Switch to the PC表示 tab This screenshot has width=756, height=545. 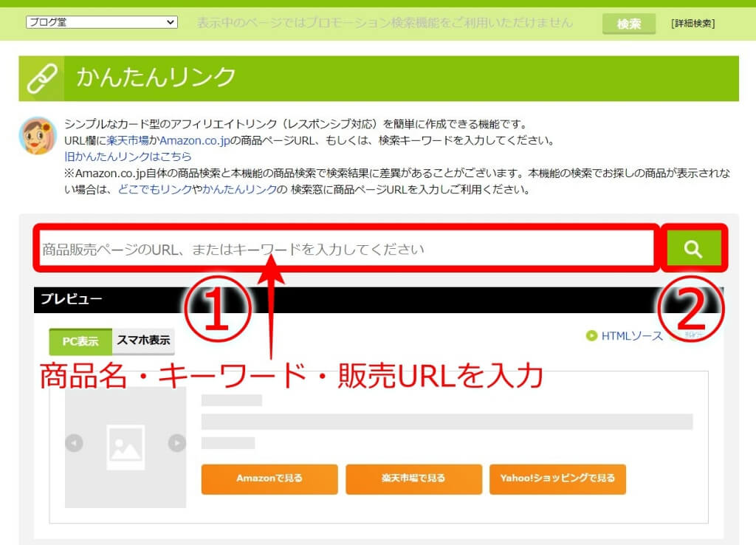coord(80,341)
